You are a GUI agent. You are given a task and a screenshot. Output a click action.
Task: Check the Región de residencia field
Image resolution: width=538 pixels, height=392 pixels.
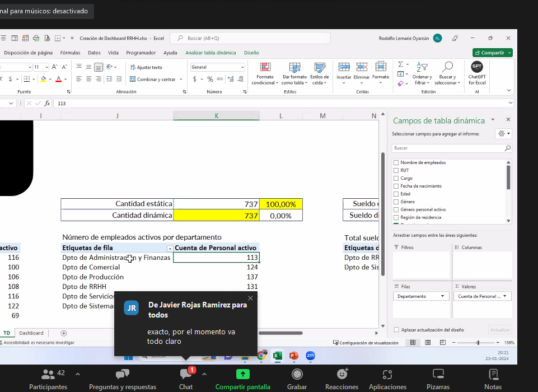[396, 217]
